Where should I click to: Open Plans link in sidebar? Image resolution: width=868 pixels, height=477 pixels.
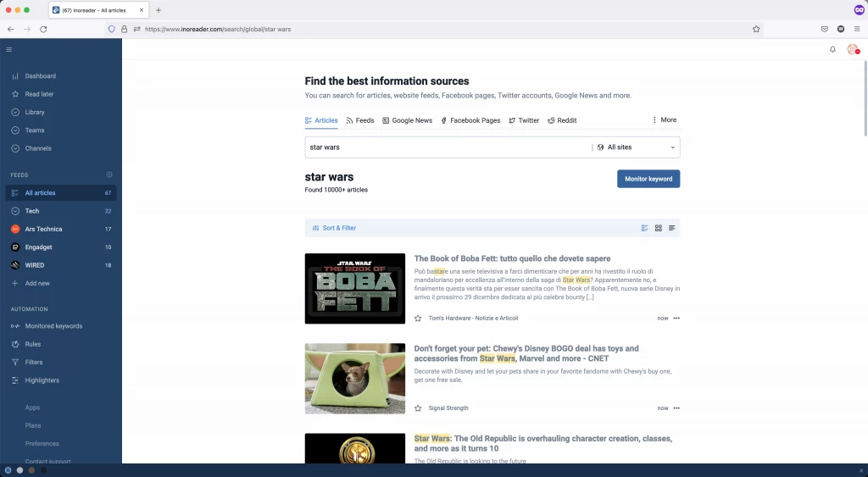pos(33,425)
